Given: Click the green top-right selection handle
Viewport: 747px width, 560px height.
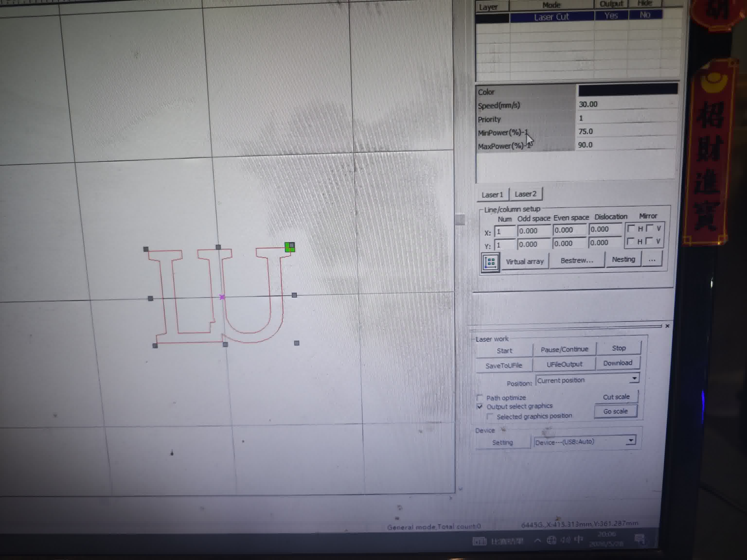Looking at the screenshot, I should [x=290, y=247].
